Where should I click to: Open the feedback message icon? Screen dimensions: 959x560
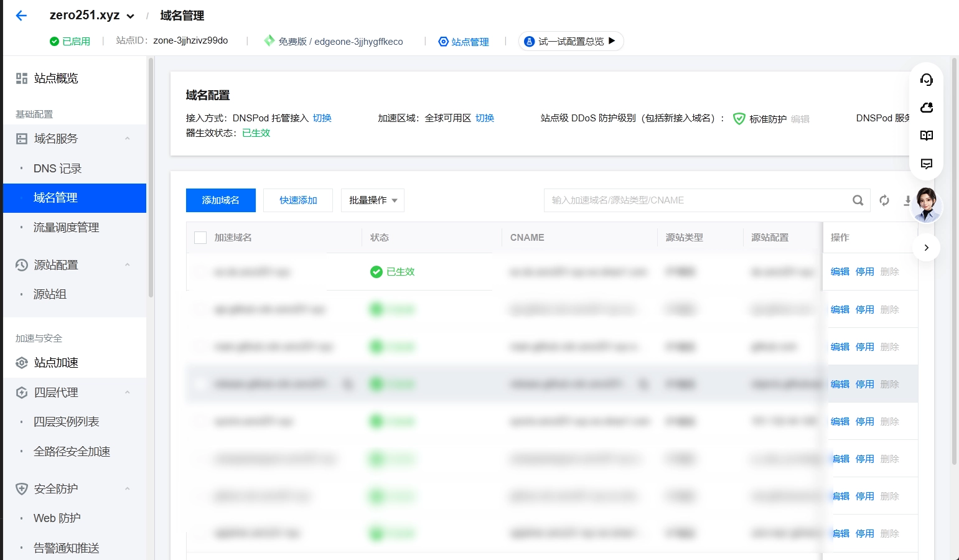pyautogui.click(x=927, y=164)
